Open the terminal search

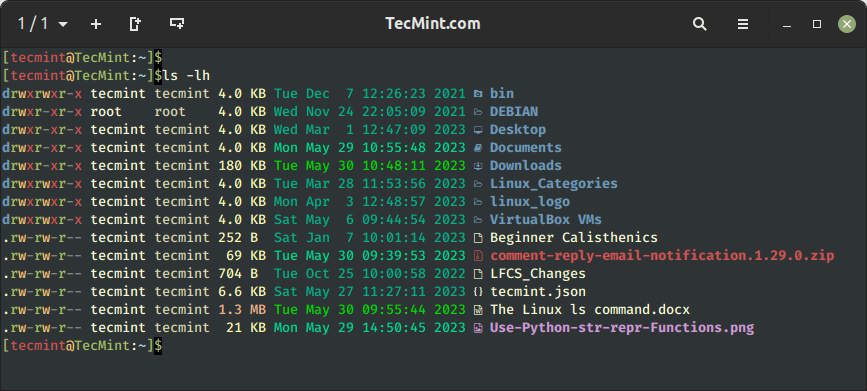(x=699, y=24)
